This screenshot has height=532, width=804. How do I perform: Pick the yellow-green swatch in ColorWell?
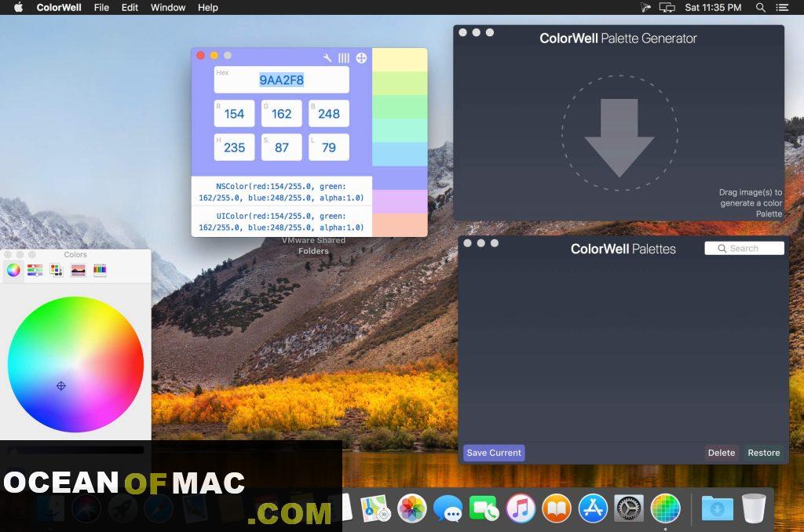(x=400, y=83)
